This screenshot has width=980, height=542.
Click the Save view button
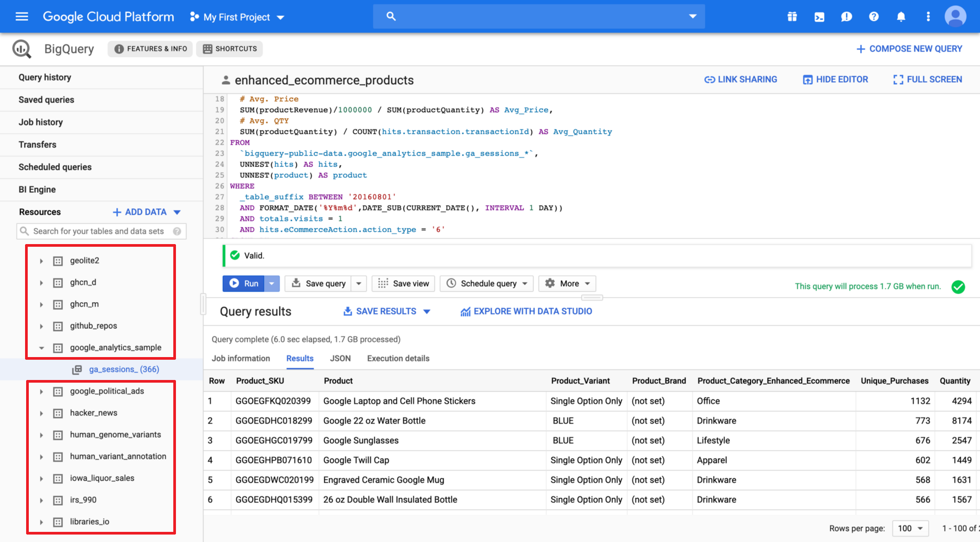click(x=404, y=284)
